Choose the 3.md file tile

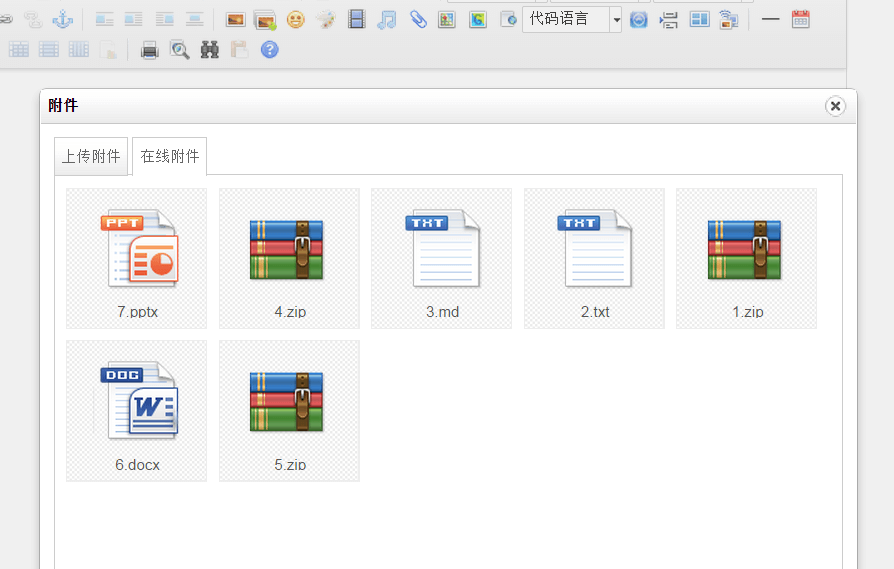click(x=442, y=259)
